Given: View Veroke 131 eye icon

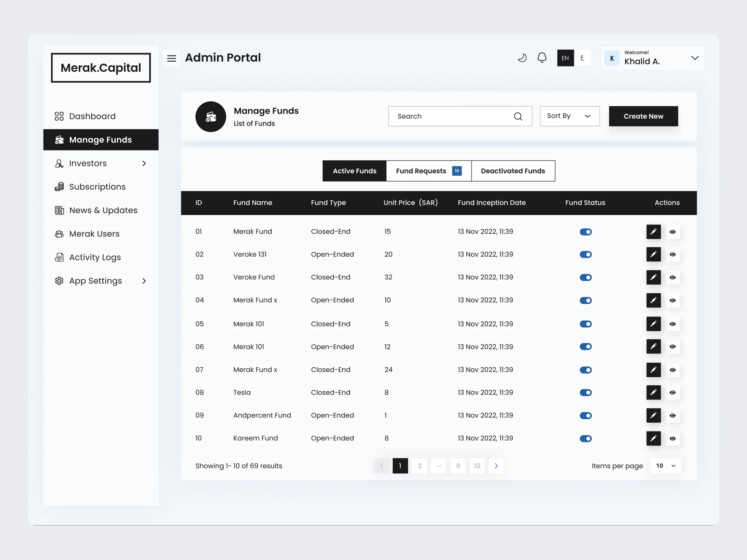Looking at the screenshot, I should coord(673,254).
